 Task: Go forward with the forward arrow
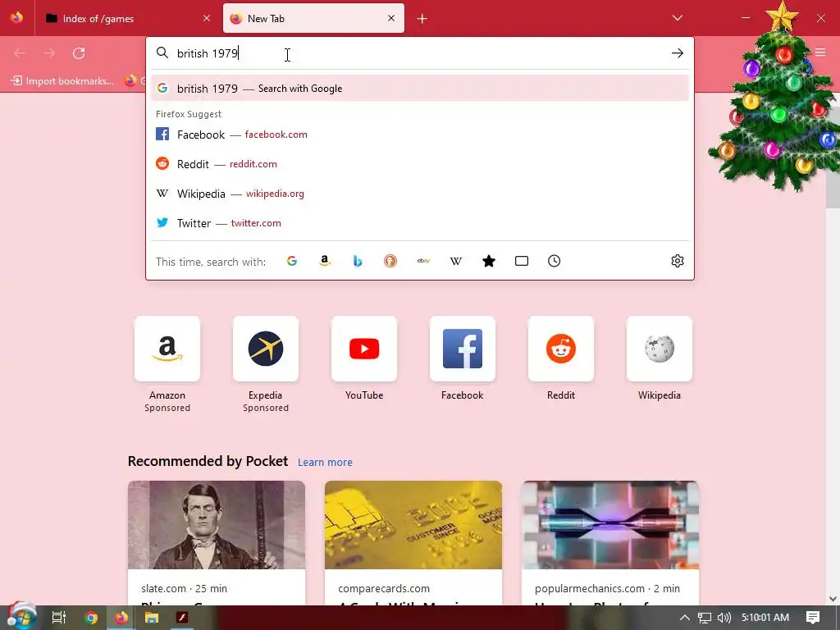(49, 53)
